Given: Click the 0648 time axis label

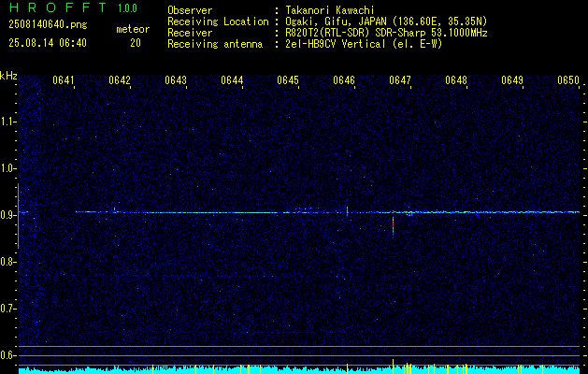Looking at the screenshot, I should (456, 80).
